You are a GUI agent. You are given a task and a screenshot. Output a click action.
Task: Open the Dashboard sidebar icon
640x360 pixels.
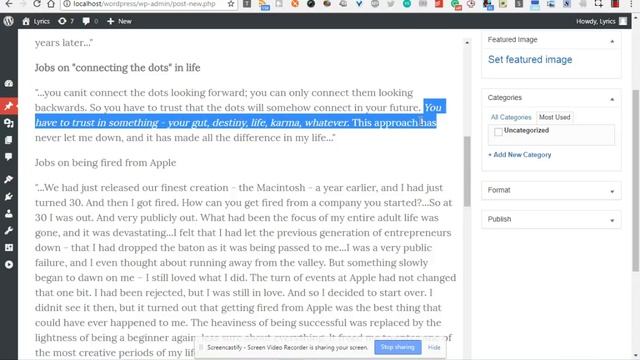click(x=9, y=83)
